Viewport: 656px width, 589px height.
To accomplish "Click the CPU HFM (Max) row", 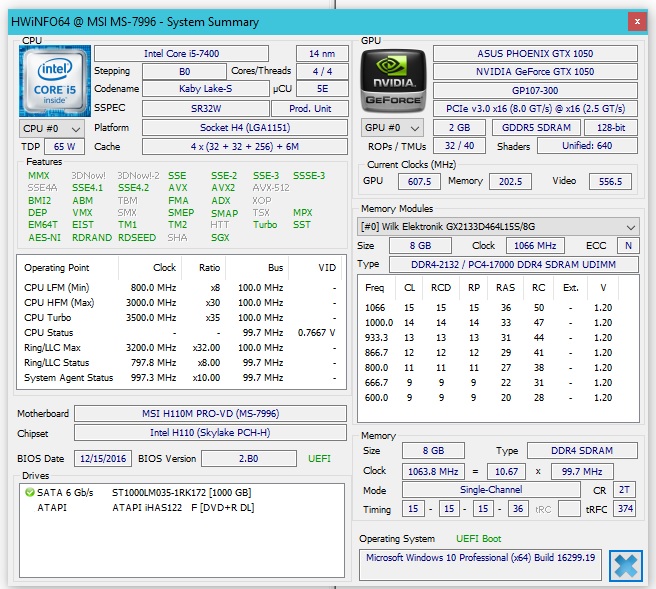I will (180, 302).
